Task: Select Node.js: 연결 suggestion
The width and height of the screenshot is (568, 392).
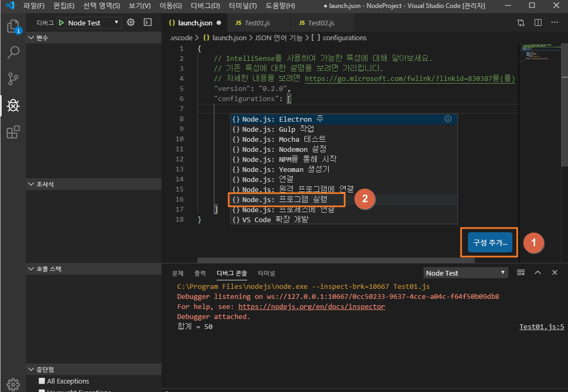Action: [344, 179]
